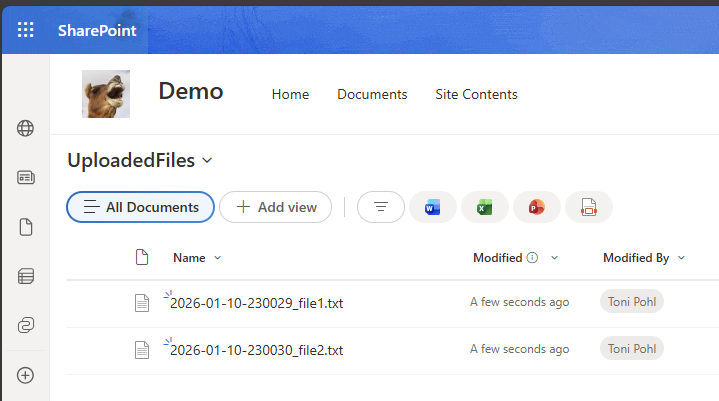Expand the Modified column dropdown
The width and height of the screenshot is (719, 401).
point(554,258)
